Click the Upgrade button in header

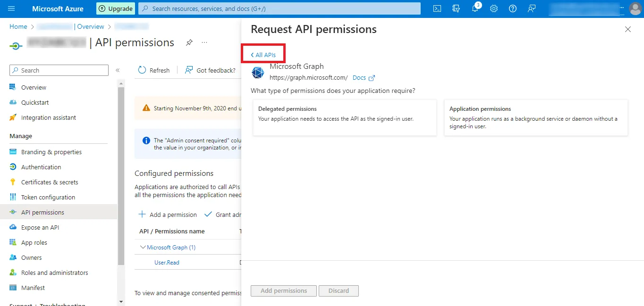click(116, 8)
